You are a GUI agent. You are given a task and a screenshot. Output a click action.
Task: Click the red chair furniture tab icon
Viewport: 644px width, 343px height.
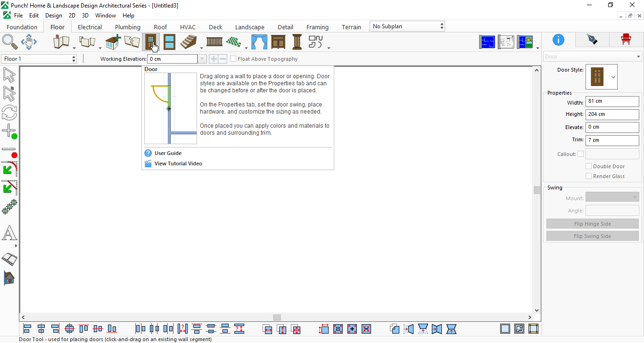(626, 40)
